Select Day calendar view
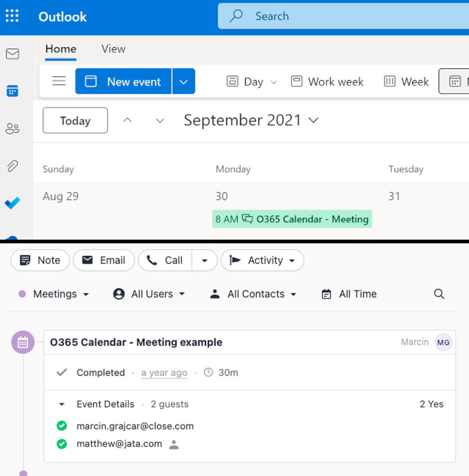This screenshot has width=469, height=476. click(x=245, y=82)
